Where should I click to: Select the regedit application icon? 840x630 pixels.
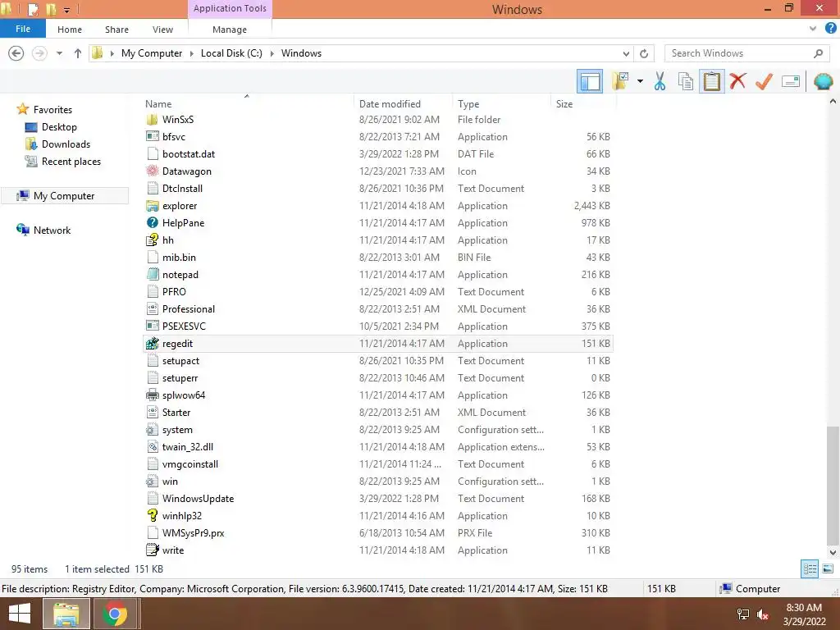153,344
